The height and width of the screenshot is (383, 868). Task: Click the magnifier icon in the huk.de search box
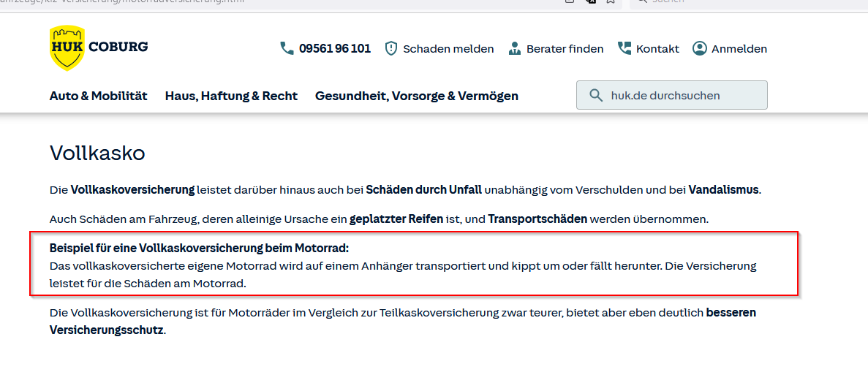596,95
